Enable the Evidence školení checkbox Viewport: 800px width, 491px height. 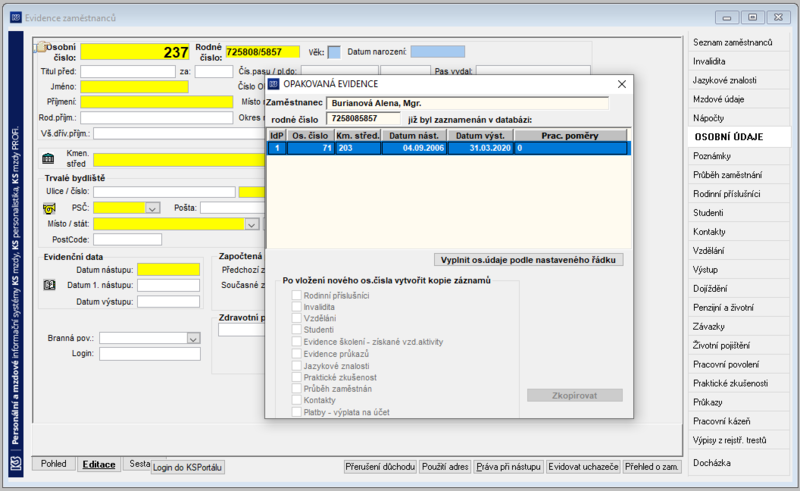296,341
